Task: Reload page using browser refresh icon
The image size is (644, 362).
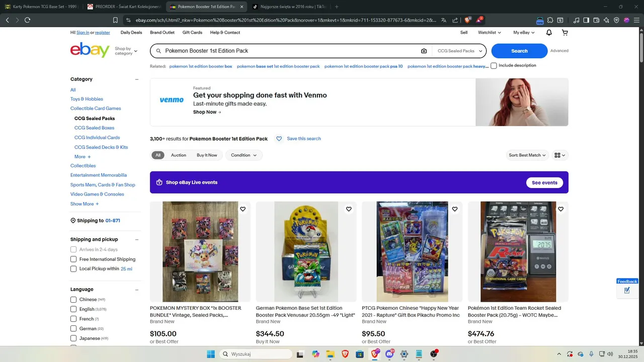Action: coord(27,20)
